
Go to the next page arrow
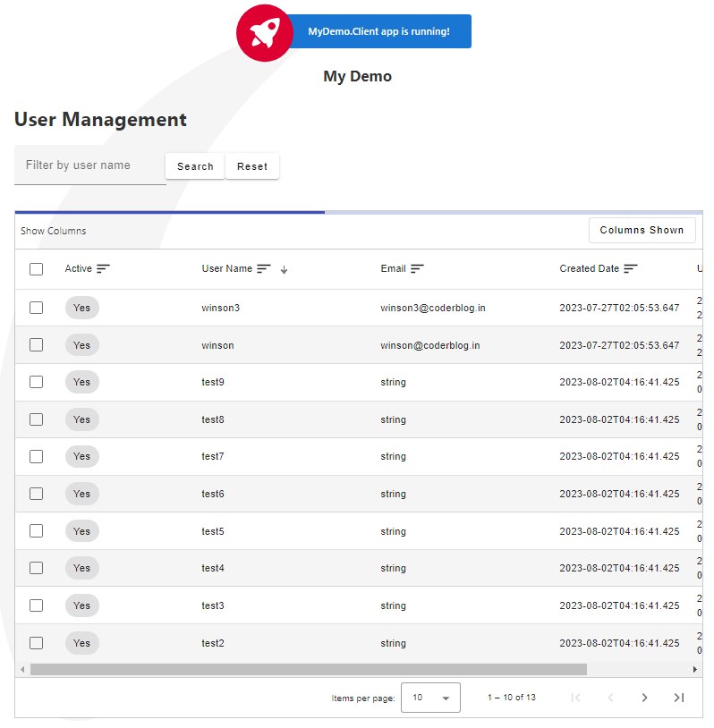[x=644, y=698]
